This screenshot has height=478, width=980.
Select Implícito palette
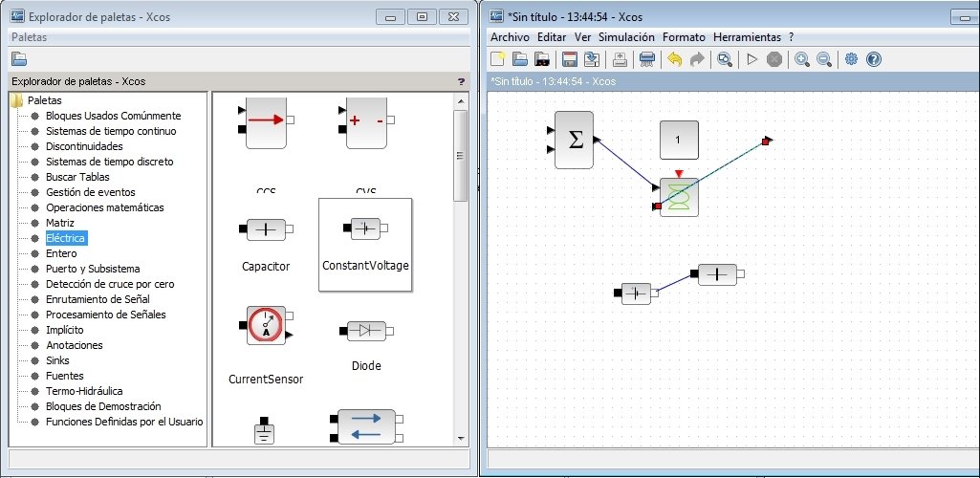coord(64,330)
